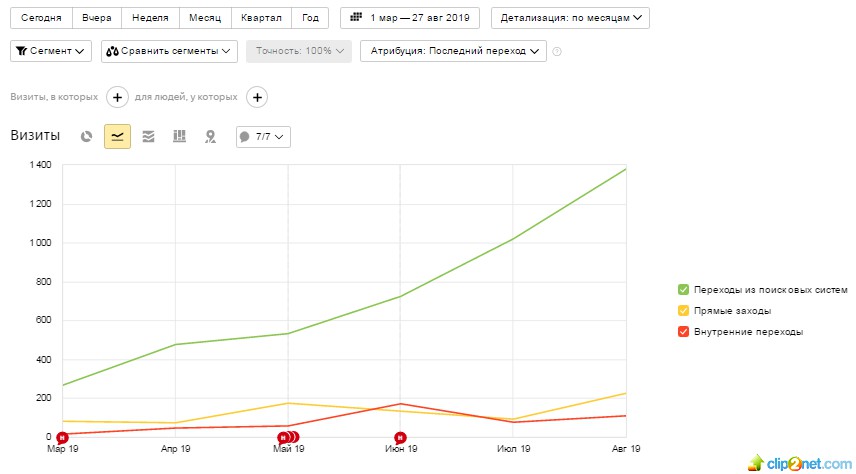Open the map chart view
856x474 pixels.
(210, 137)
